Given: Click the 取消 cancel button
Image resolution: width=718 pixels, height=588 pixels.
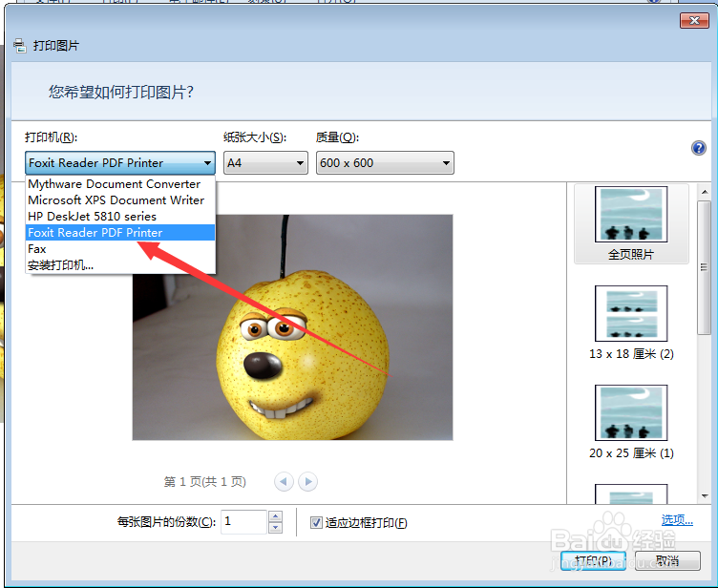Looking at the screenshot, I should pos(667,560).
